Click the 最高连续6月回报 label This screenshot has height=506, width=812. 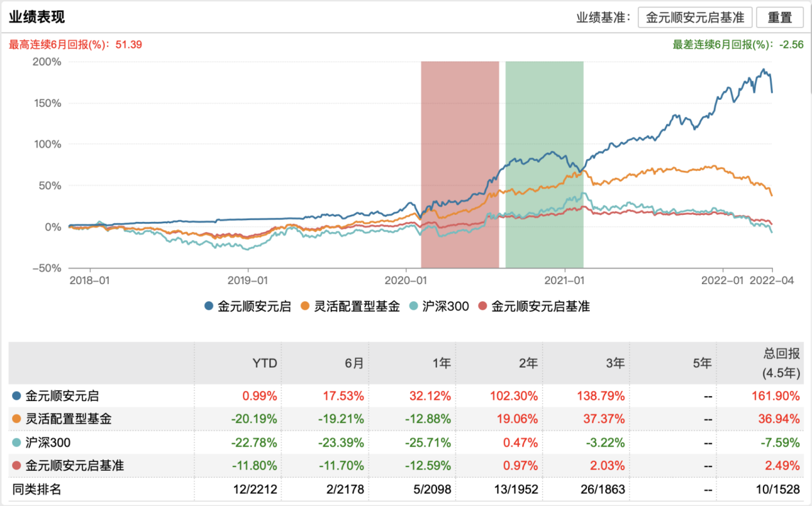(x=75, y=45)
